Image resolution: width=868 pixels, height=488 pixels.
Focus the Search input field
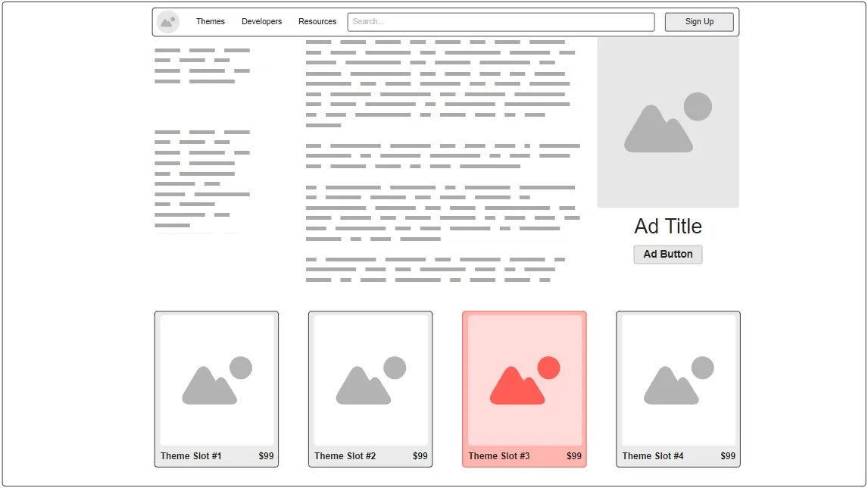coord(501,22)
